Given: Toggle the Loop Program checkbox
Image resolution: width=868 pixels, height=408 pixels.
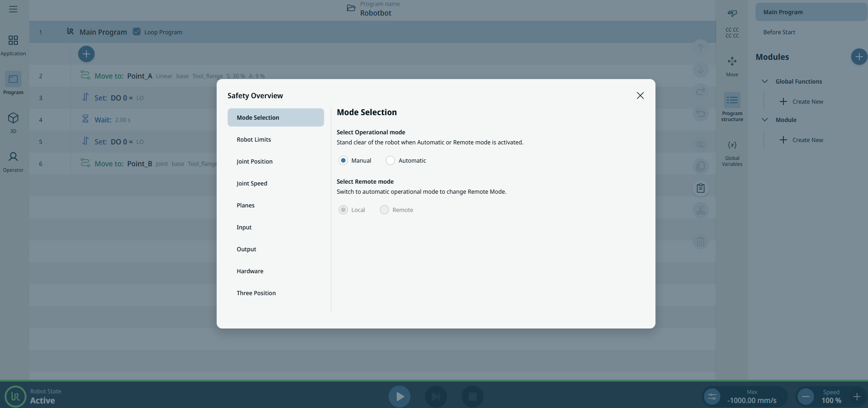Looking at the screenshot, I should [x=137, y=32].
